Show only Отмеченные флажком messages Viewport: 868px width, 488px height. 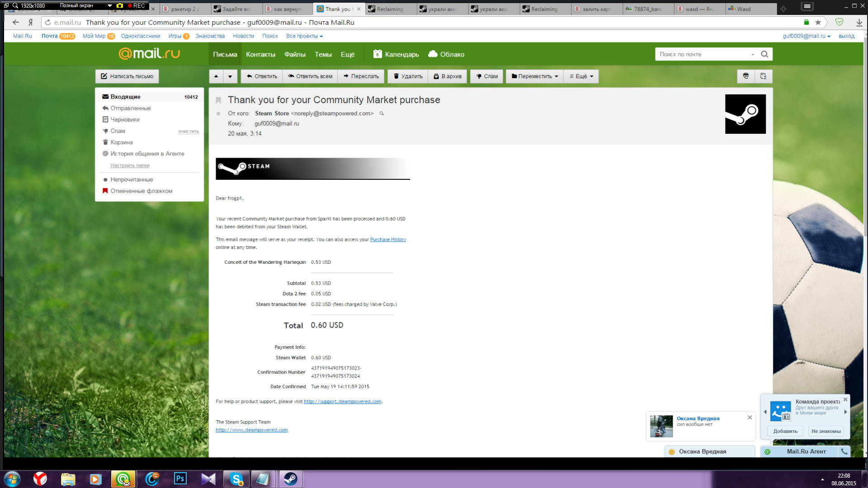click(141, 191)
